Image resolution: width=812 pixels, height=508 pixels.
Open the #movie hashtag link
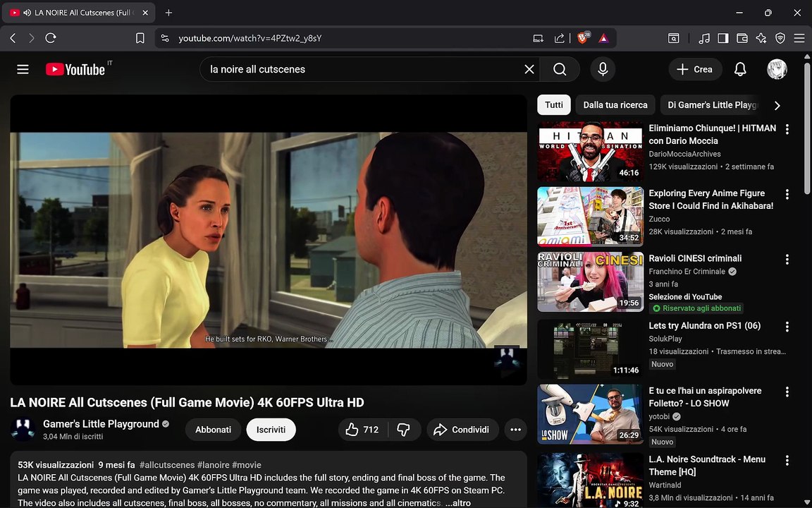click(247, 465)
